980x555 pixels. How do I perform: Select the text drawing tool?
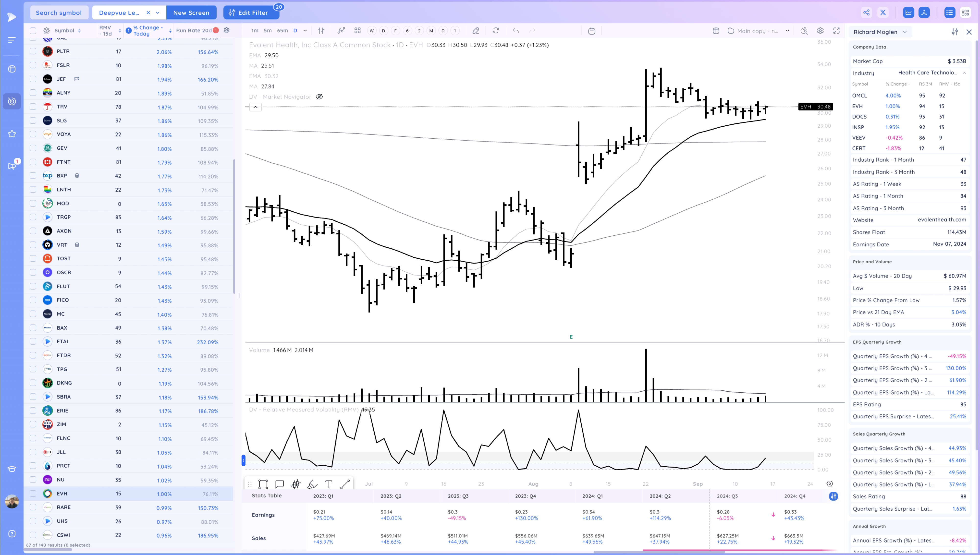329,484
